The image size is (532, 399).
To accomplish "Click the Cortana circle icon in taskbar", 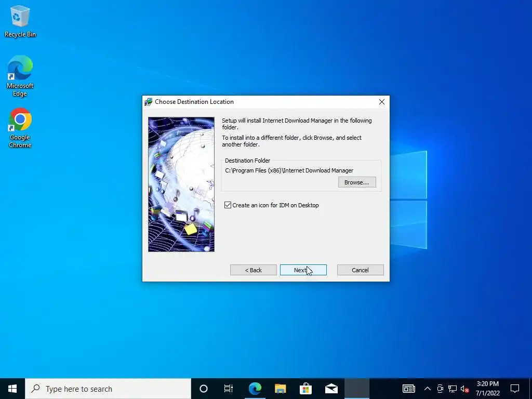I will click(x=204, y=389).
